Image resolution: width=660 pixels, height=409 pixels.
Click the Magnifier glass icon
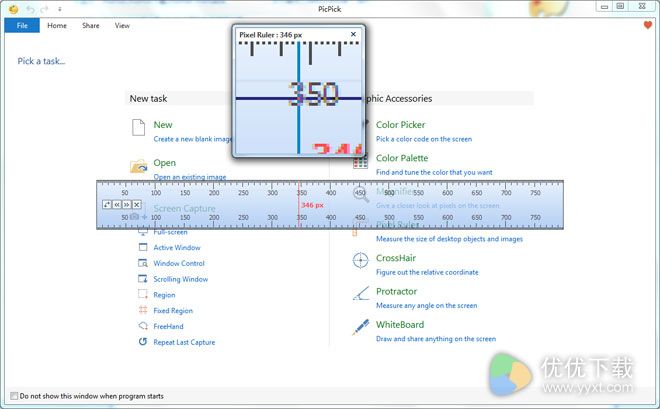click(361, 195)
